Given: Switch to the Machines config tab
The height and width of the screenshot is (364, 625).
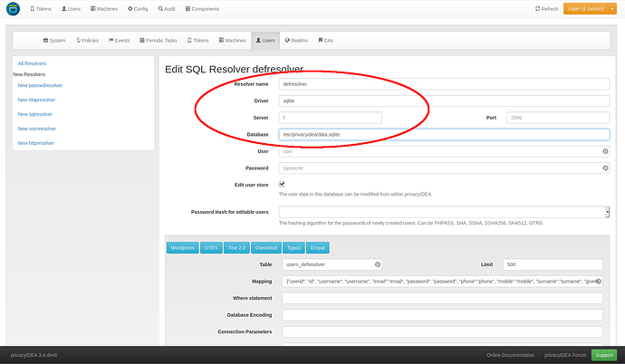Looking at the screenshot, I should (x=233, y=41).
